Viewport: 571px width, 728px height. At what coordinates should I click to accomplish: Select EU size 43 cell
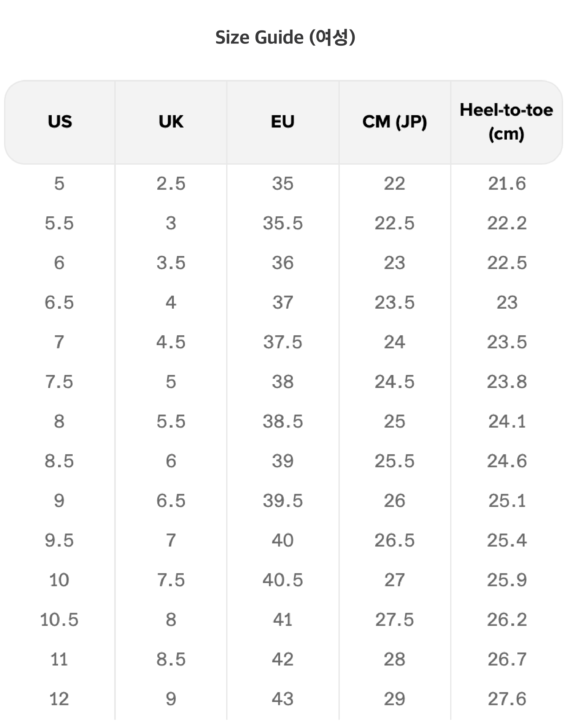coord(283,699)
